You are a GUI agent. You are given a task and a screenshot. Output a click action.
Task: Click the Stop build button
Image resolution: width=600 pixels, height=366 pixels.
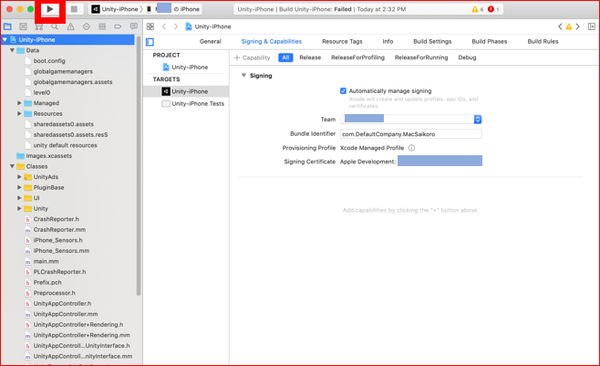(x=74, y=9)
